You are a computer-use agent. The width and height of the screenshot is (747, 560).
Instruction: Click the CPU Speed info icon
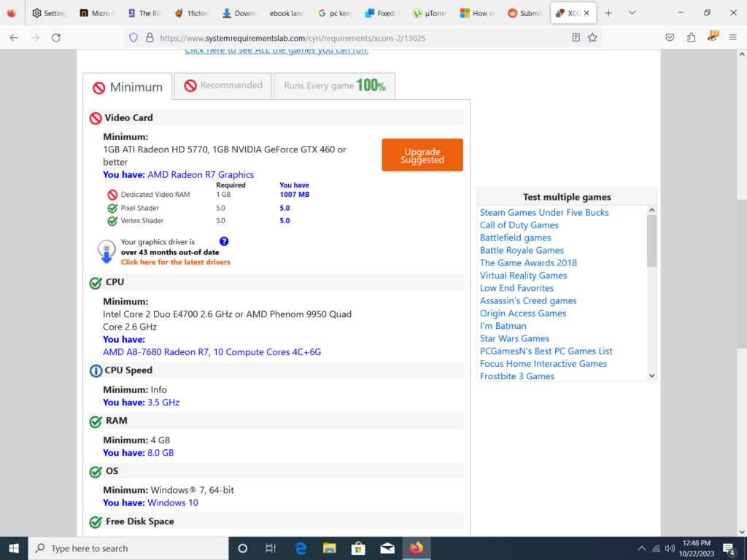point(96,370)
